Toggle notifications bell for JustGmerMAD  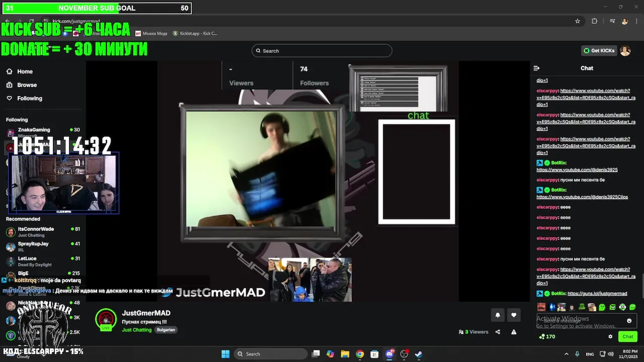point(498,315)
